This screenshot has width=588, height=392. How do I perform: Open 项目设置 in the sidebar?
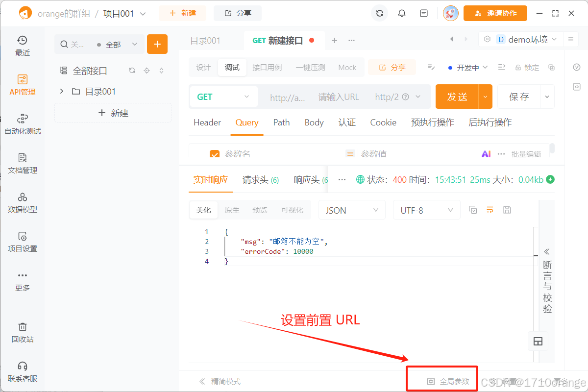pyautogui.click(x=23, y=242)
